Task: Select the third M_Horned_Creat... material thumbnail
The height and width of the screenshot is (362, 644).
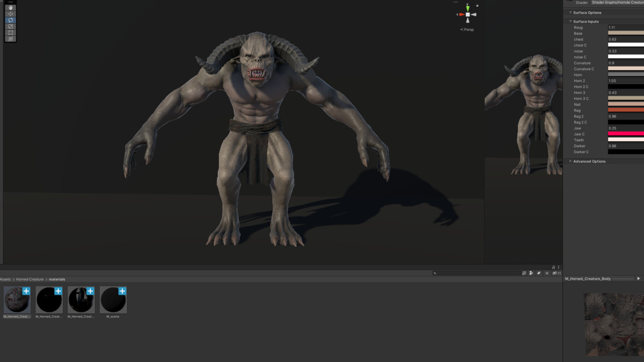Action: click(82, 300)
